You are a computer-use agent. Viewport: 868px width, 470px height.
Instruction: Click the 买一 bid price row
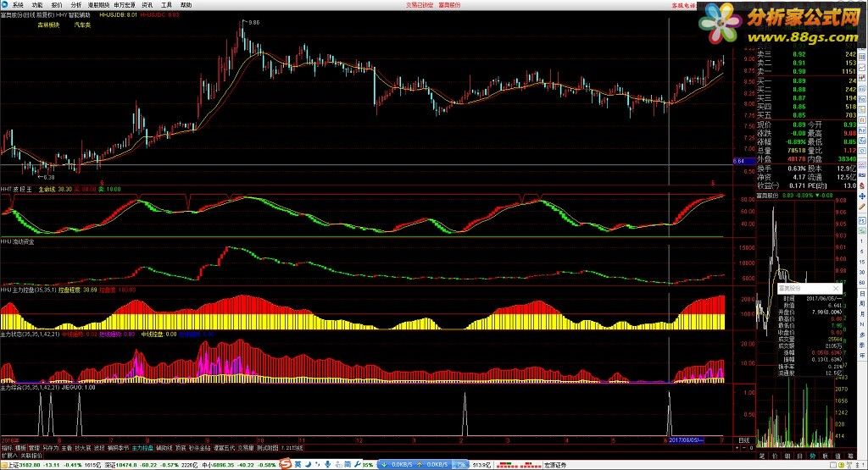pyautogui.click(x=807, y=80)
